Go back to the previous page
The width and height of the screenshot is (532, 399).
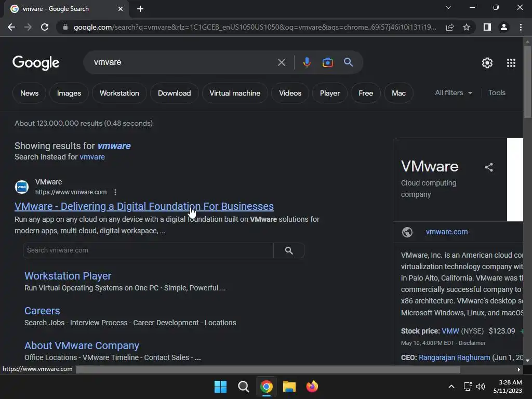click(11, 27)
